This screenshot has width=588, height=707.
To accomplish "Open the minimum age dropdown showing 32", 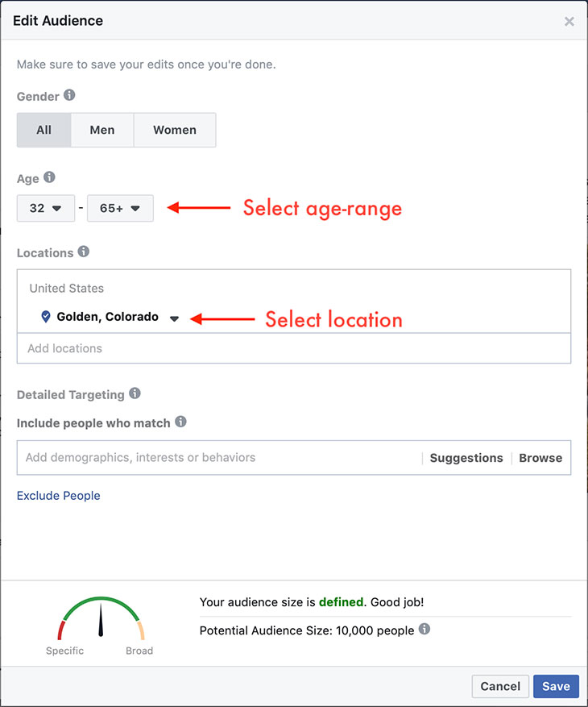I will (x=46, y=208).
